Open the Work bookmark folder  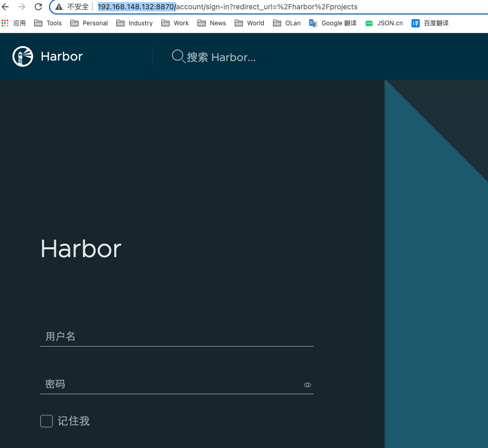click(175, 23)
